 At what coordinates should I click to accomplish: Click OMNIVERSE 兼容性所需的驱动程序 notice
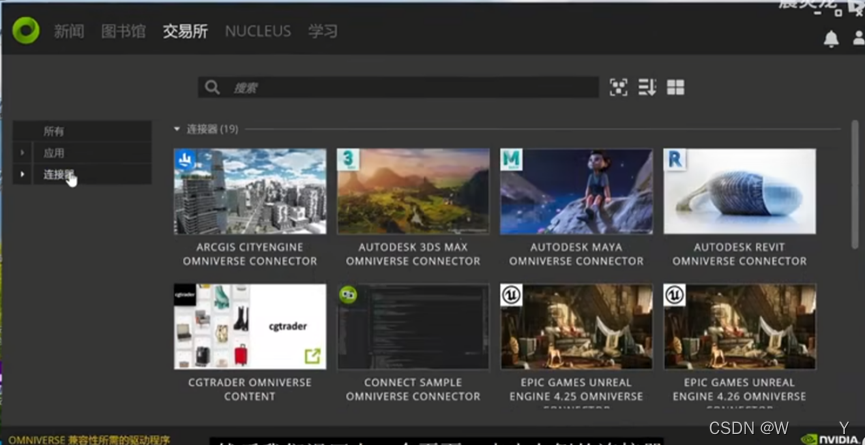pyautogui.click(x=89, y=440)
